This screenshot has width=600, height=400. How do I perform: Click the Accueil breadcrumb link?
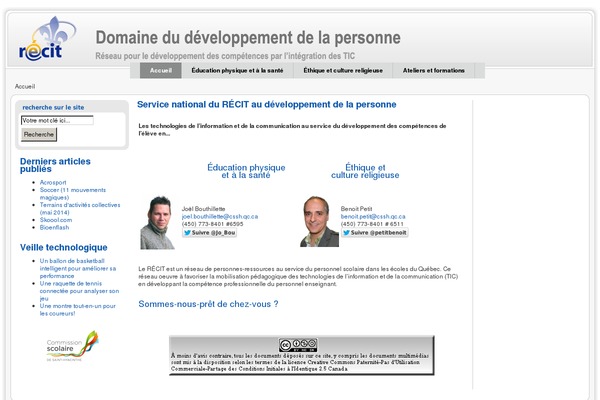pyautogui.click(x=24, y=87)
